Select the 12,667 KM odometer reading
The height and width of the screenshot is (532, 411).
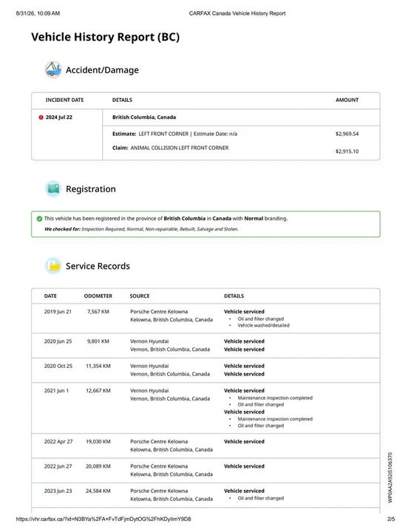pos(98,391)
